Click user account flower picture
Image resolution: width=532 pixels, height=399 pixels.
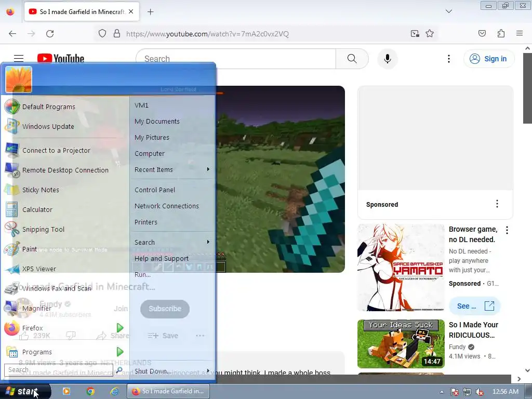(x=19, y=79)
